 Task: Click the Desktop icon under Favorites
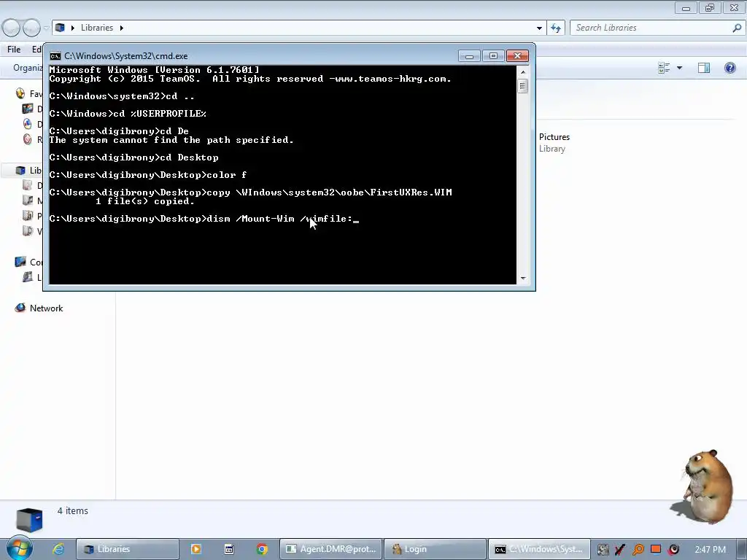point(28,109)
